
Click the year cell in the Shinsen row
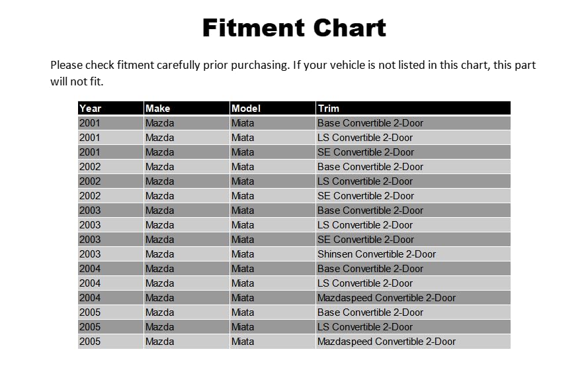click(90, 254)
